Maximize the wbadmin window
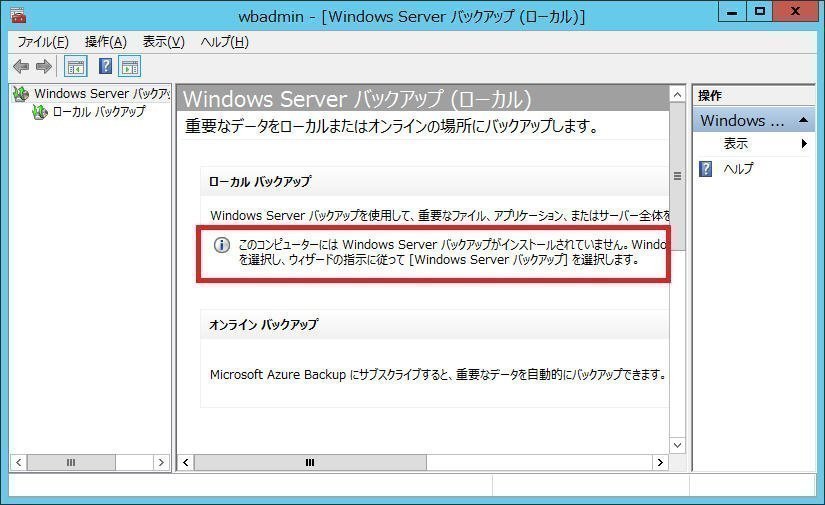Image resolution: width=825 pixels, height=505 pixels. (x=759, y=11)
